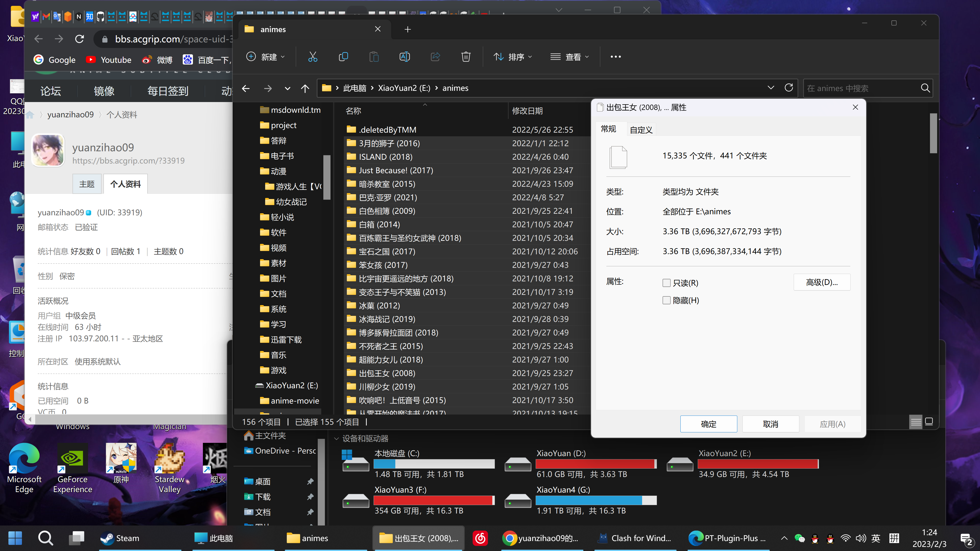Open the Wi-Fi network tray icon

[x=845, y=538]
